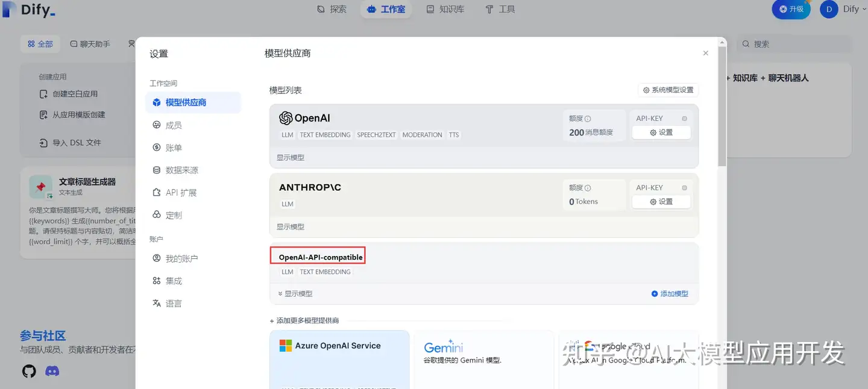Click the 200 消息额度 quota value

coord(591,132)
